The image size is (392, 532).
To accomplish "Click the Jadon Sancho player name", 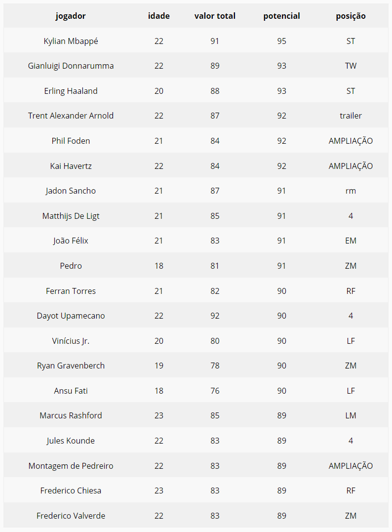I will (x=71, y=191).
